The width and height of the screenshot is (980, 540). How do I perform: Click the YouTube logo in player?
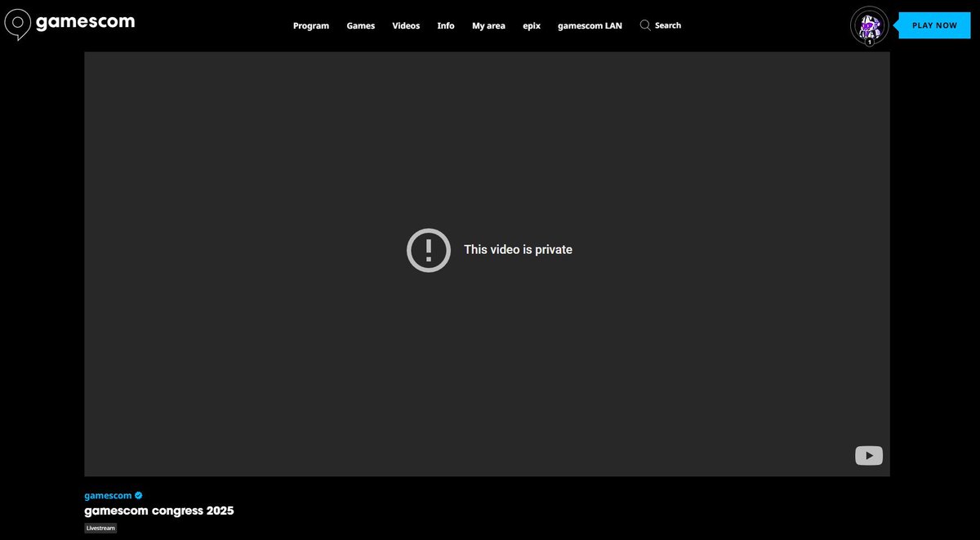coord(869,456)
